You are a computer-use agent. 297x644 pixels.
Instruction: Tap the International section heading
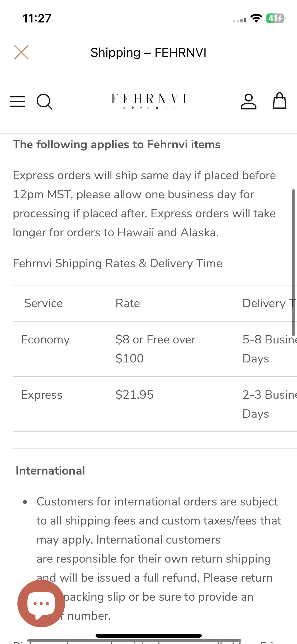(x=50, y=471)
